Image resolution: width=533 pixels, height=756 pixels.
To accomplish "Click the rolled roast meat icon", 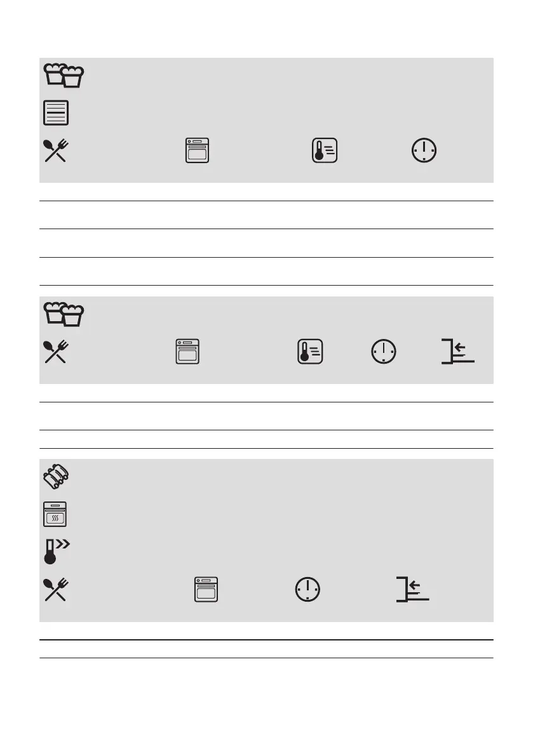I will click(x=56, y=476).
